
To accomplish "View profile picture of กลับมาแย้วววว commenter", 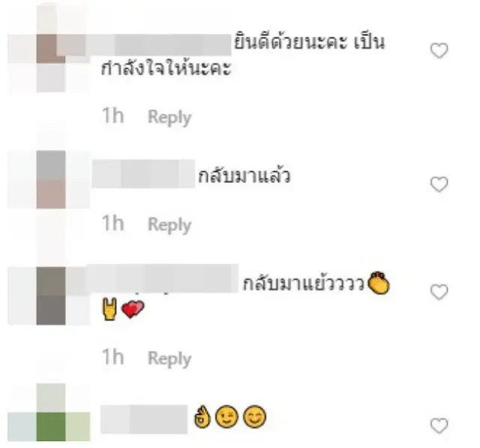I will [x=51, y=296].
